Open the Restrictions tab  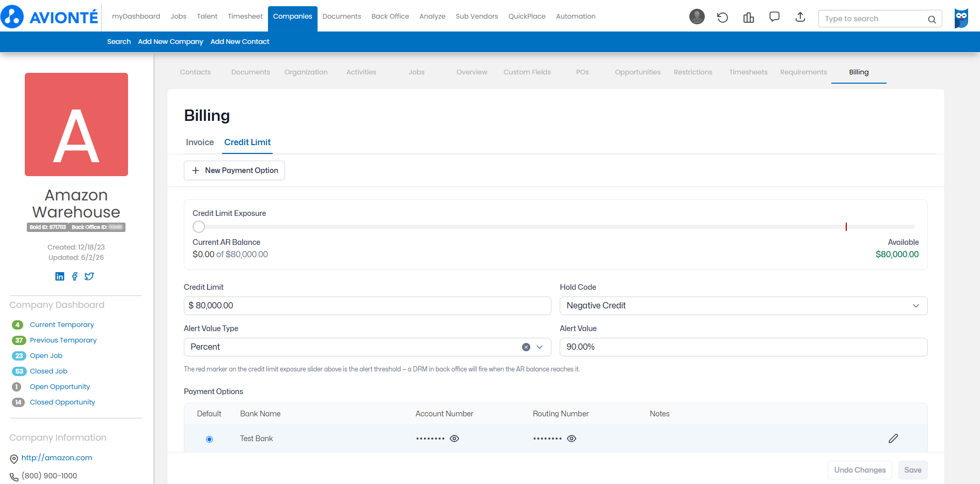click(x=693, y=72)
